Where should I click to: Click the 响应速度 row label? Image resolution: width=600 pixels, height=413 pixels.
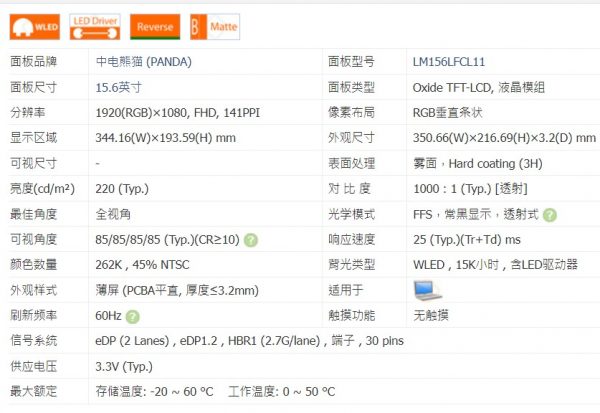pyautogui.click(x=351, y=240)
